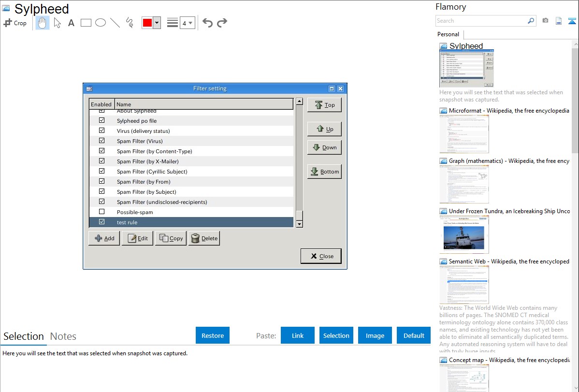Click the red color swatch
This screenshot has height=392, width=579.
click(x=147, y=23)
